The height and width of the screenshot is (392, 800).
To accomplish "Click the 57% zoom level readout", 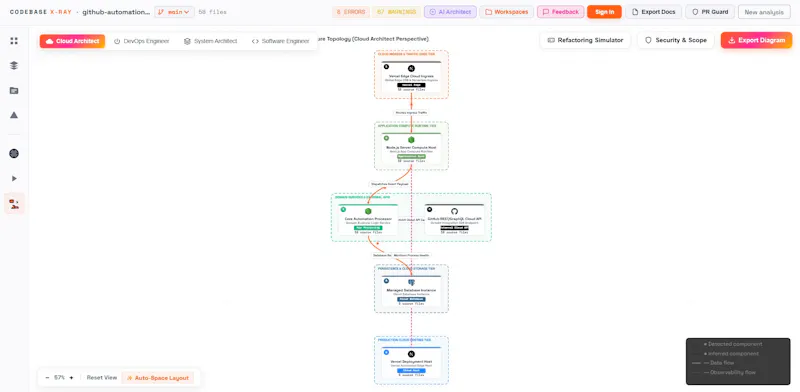I will (x=59, y=378).
